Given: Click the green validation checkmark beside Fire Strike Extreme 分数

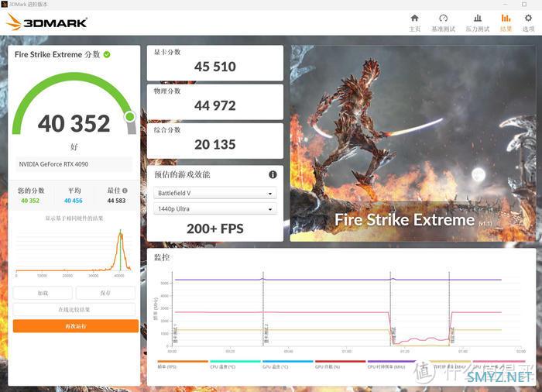Looking at the screenshot, I should [x=107, y=54].
